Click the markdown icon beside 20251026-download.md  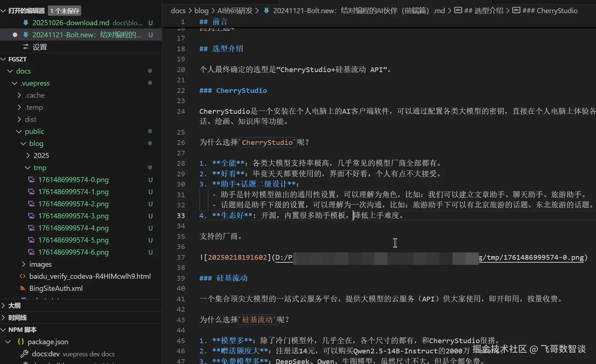pyautogui.click(x=26, y=23)
